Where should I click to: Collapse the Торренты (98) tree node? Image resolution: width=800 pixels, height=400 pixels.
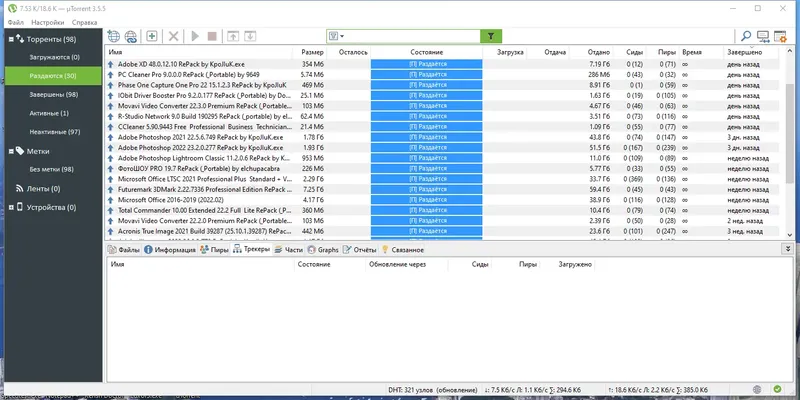[11, 39]
